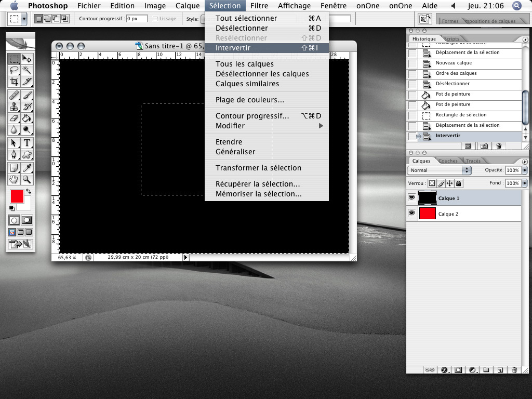Viewport: 532px width, 399px height.
Task: Toggle lock all
Action: tap(458, 183)
